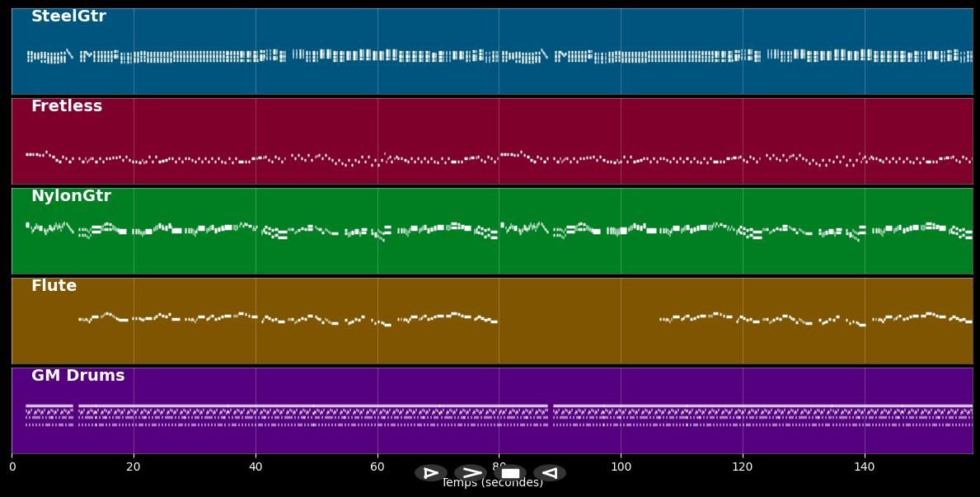Image resolution: width=980 pixels, height=497 pixels.
Task: Click the 140 second tick label
Action: 865,467
